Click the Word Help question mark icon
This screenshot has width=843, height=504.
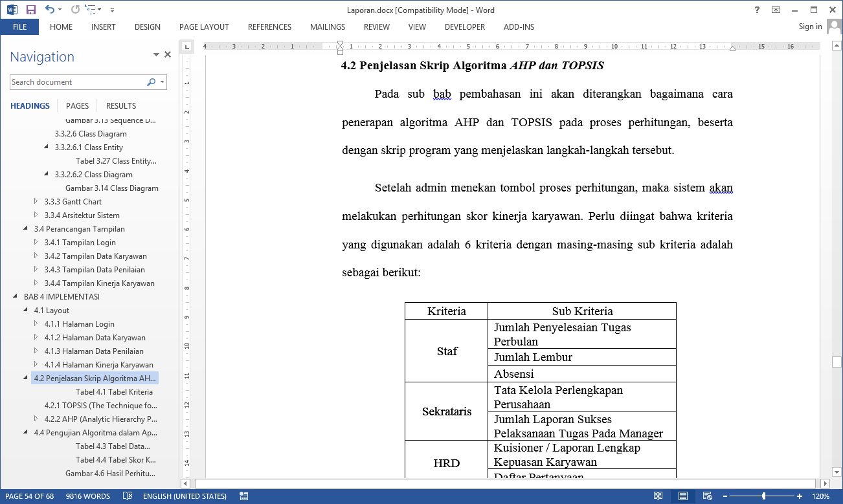(757, 10)
